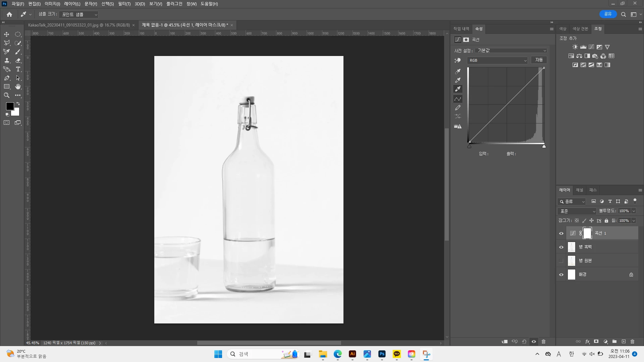Open the RGB channel dropdown
The width and height of the screenshot is (644, 362).
click(497, 60)
